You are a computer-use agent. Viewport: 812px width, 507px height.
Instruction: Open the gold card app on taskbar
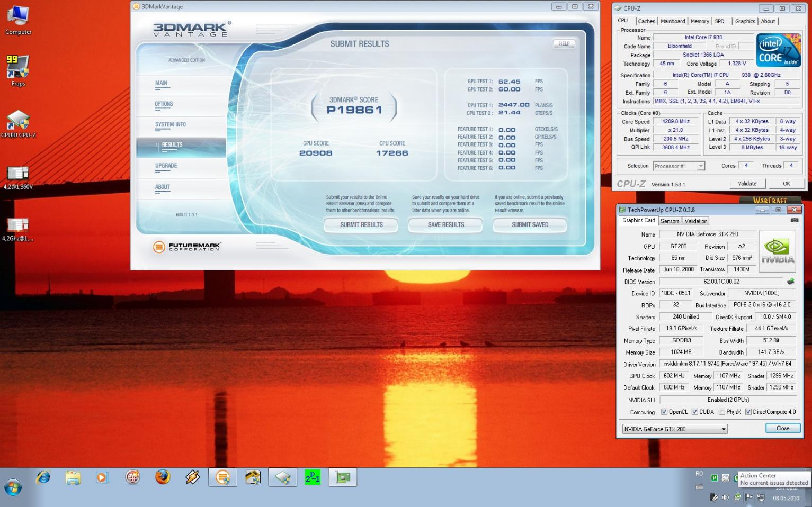[x=253, y=477]
